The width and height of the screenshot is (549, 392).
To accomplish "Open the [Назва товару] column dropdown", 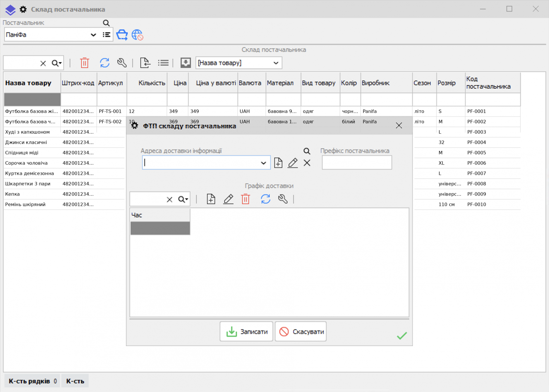I will (276, 63).
